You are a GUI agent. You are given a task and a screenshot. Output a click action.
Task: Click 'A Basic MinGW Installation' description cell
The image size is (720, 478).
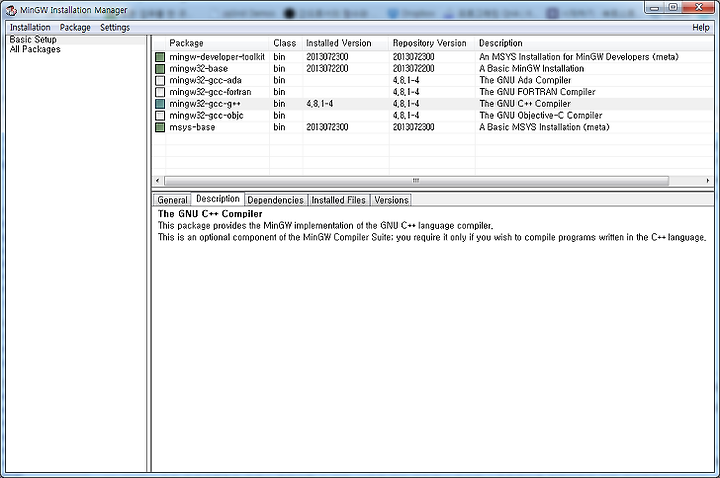532,69
